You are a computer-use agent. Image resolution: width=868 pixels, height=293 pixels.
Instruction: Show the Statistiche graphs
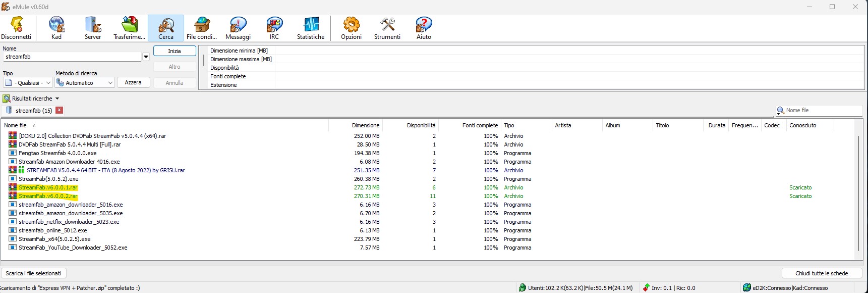coord(311,28)
